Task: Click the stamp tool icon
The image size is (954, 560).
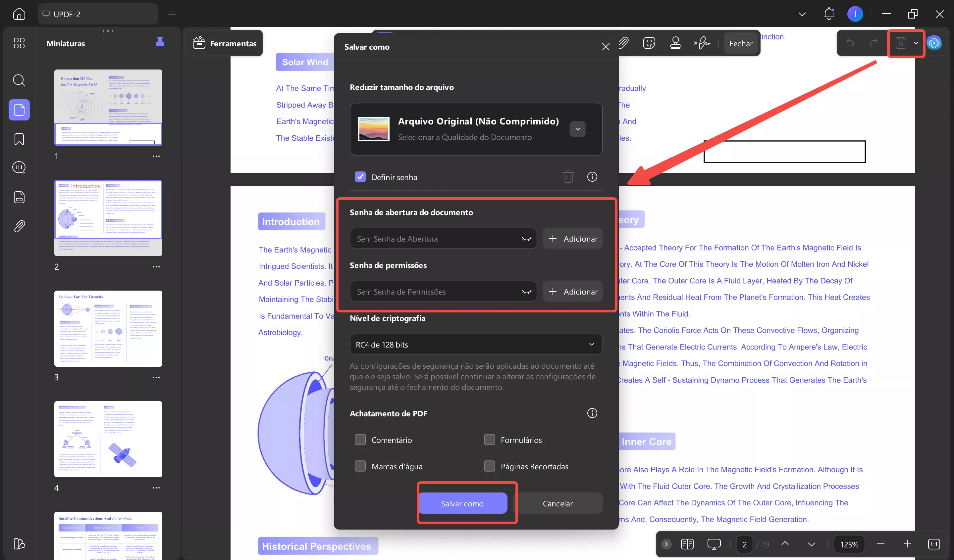Action: tap(675, 43)
